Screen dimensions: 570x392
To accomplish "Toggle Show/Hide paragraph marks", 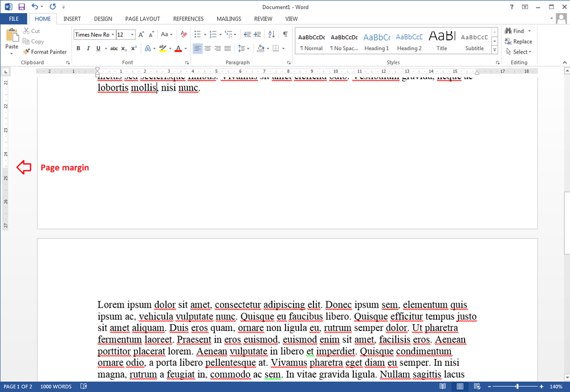I will [x=286, y=35].
